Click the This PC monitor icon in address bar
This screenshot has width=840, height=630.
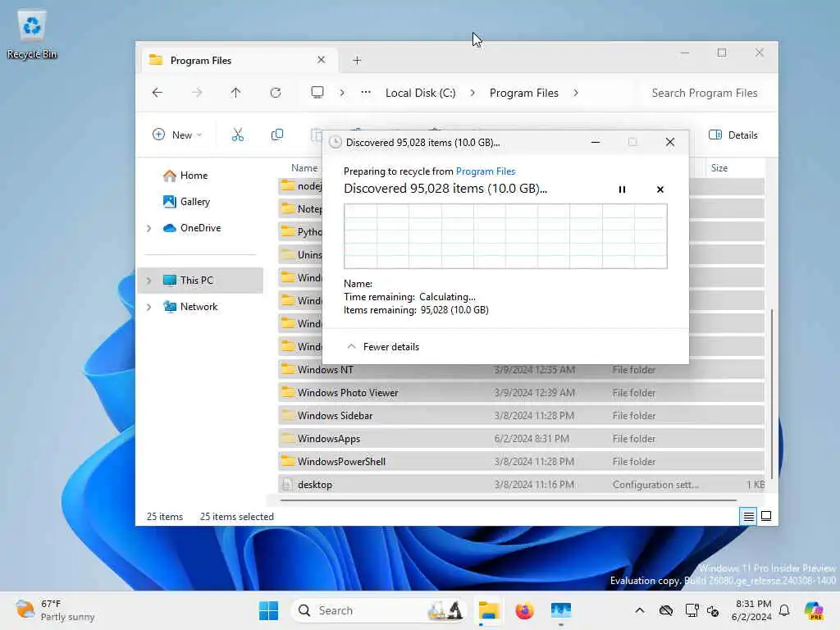[x=317, y=92]
